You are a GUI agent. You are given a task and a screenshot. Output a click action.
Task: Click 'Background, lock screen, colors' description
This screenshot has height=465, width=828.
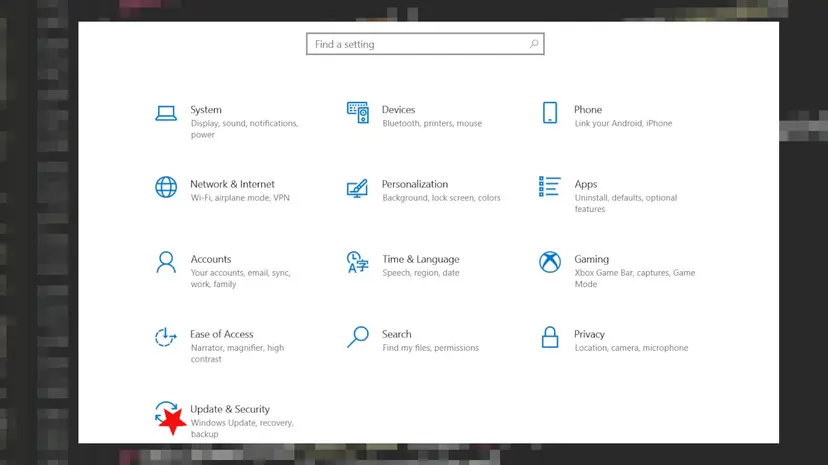point(441,197)
